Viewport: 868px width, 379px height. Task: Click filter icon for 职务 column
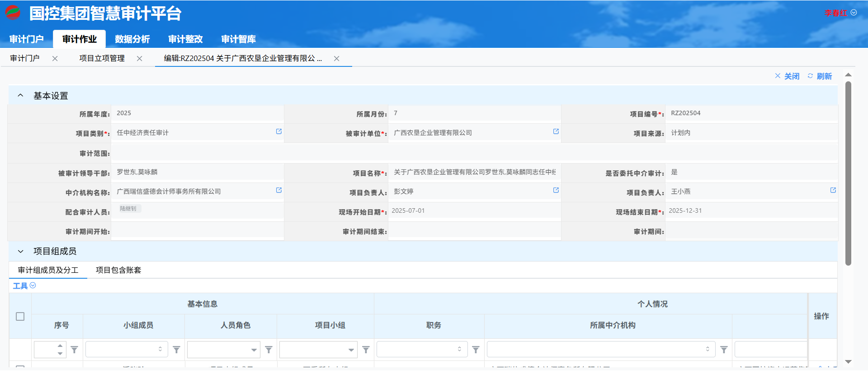click(476, 350)
